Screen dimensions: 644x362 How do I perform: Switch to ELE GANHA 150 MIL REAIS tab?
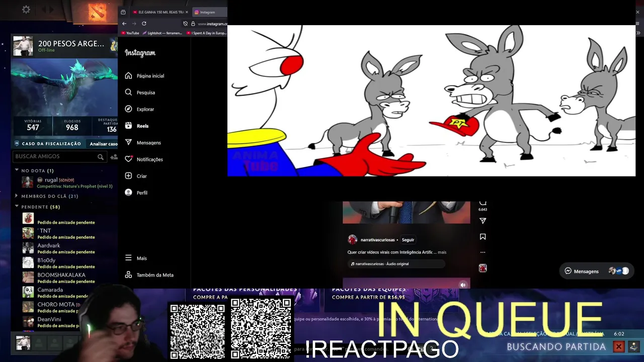(x=158, y=12)
